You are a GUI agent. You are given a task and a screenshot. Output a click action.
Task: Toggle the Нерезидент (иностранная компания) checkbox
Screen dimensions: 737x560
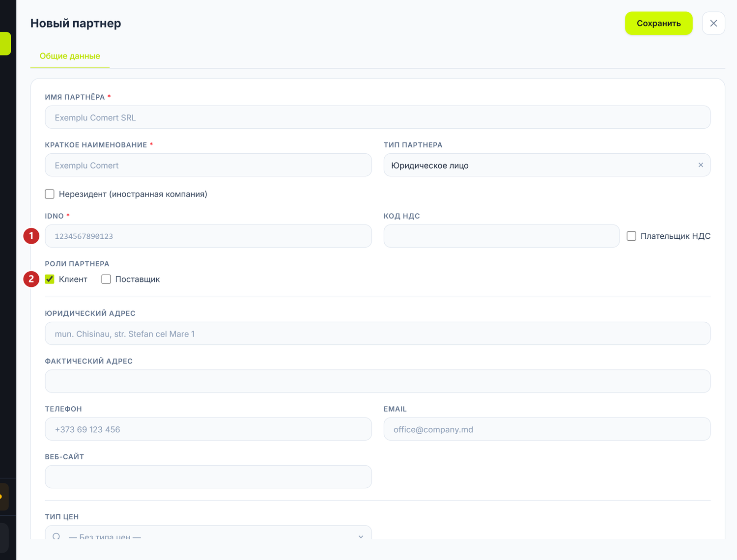(x=50, y=194)
